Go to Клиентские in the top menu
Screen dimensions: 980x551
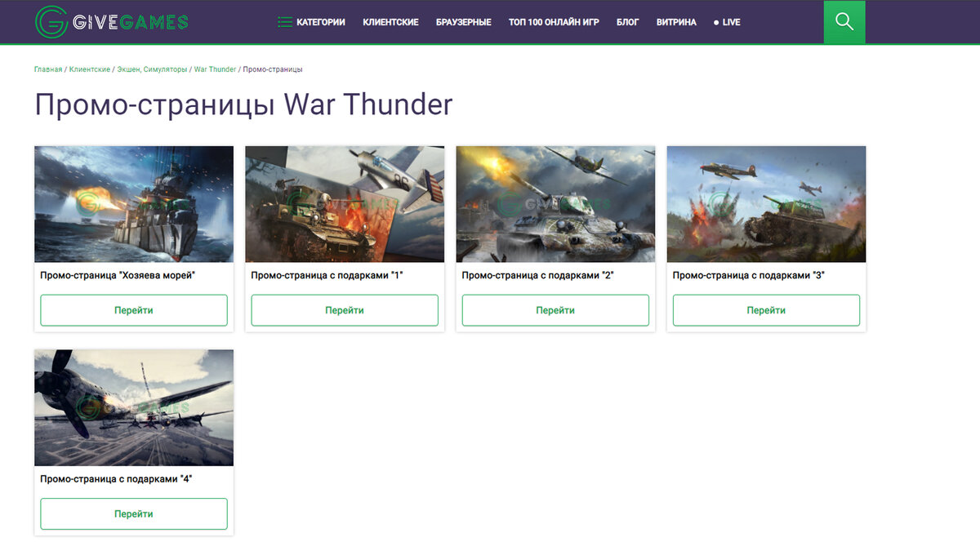coord(390,22)
